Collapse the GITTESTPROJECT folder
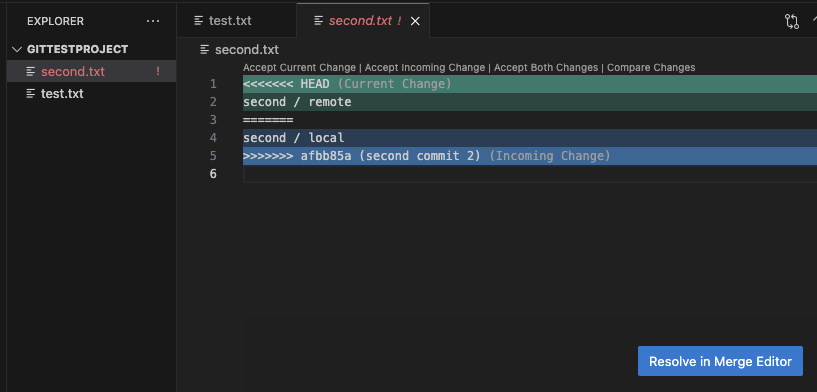Screen dimensions: 817x392 18,50
